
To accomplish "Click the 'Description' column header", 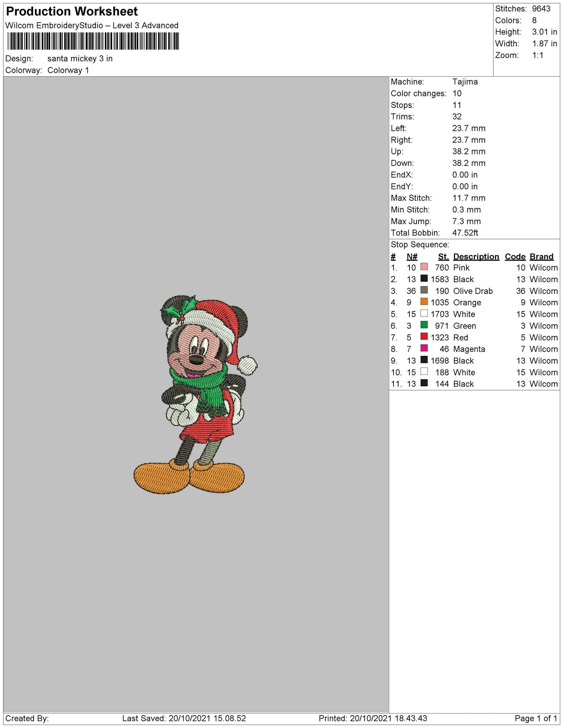I will point(476,257).
